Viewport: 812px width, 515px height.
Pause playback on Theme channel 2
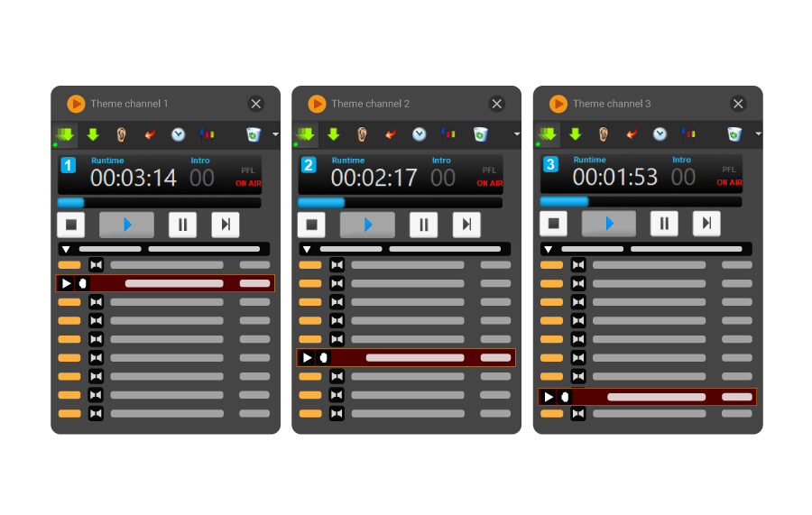[x=424, y=225]
